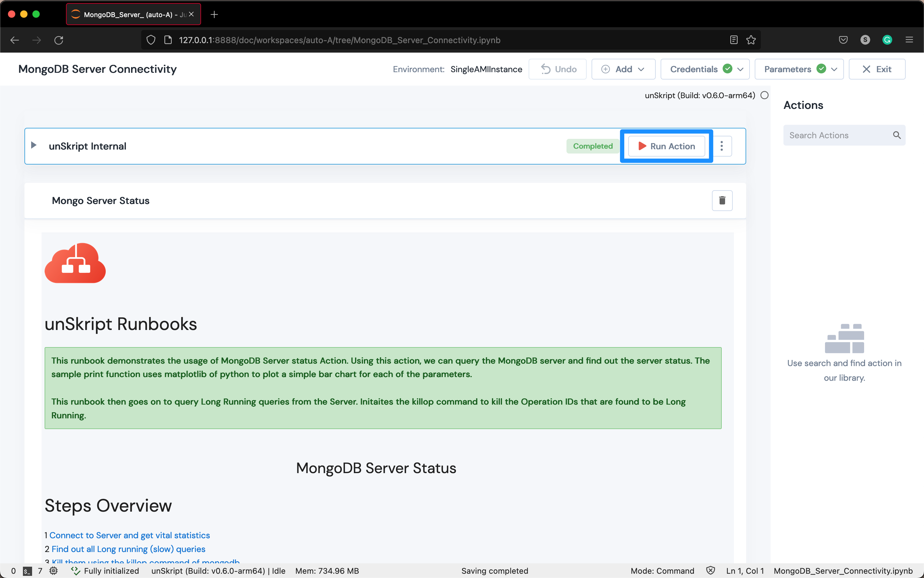
Task: Run the unSkript Internal action
Action: (x=666, y=146)
